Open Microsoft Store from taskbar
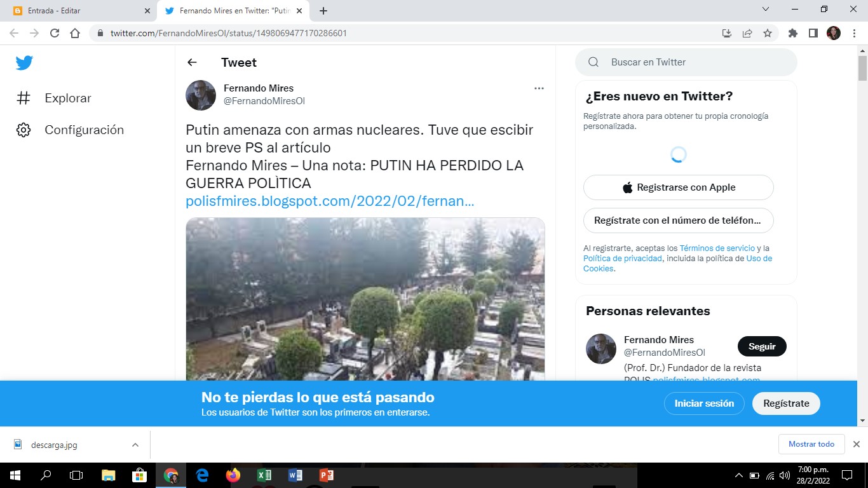Viewport: 868px width, 488px height. (x=140, y=475)
